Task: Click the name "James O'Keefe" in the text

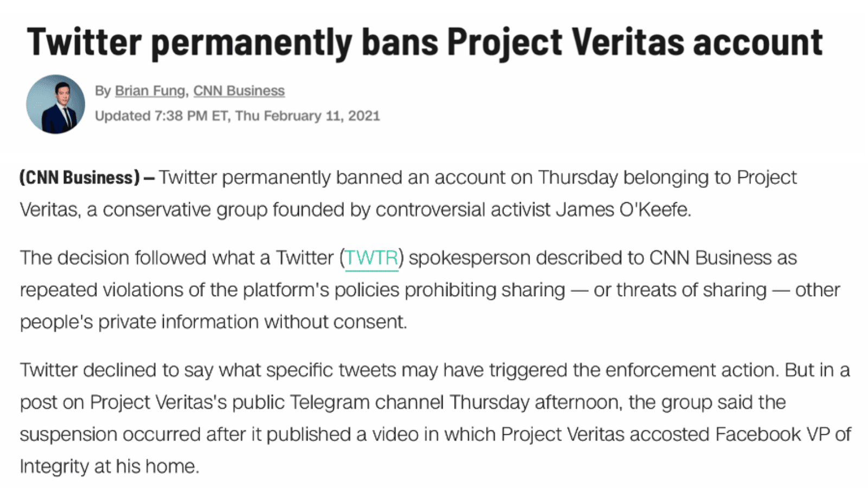Action: (x=623, y=210)
